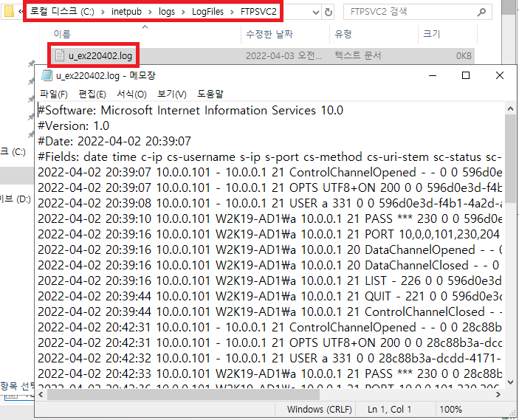519x420 pixels.
Task: Click the u_ex220402.log file icon
Action: (x=60, y=55)
